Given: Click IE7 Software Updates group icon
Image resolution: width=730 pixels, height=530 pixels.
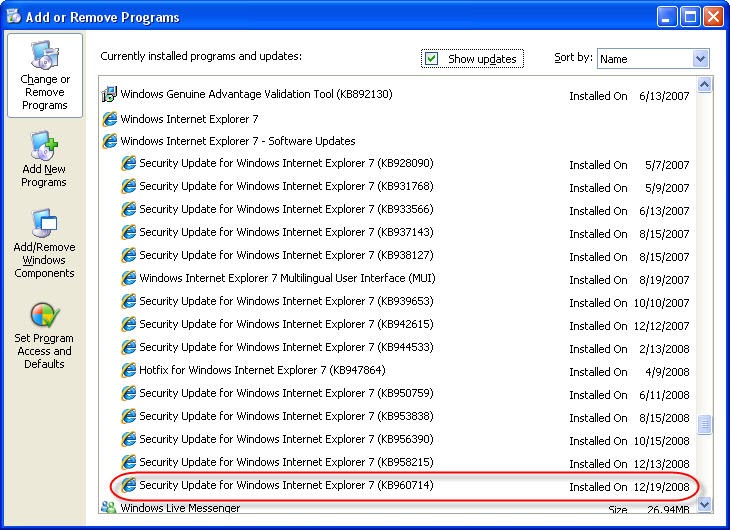Looking at the screenshot, I should [x=109, y=141].
